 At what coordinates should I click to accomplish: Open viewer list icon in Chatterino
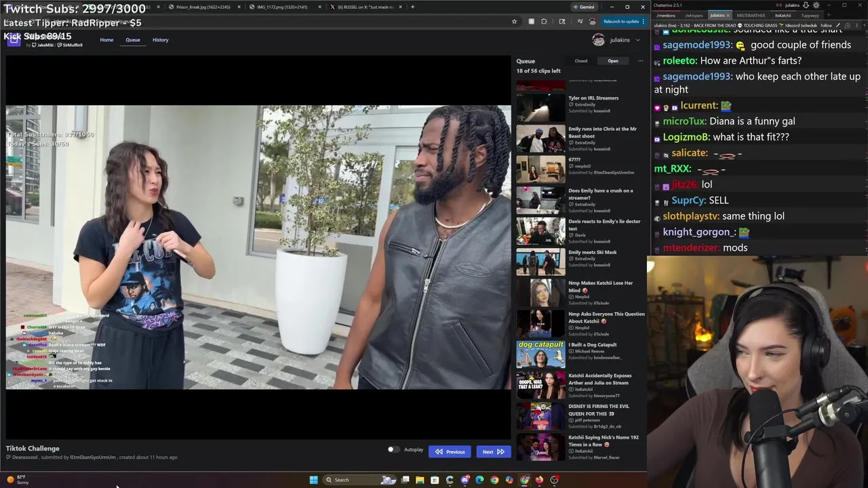(848, 25)
